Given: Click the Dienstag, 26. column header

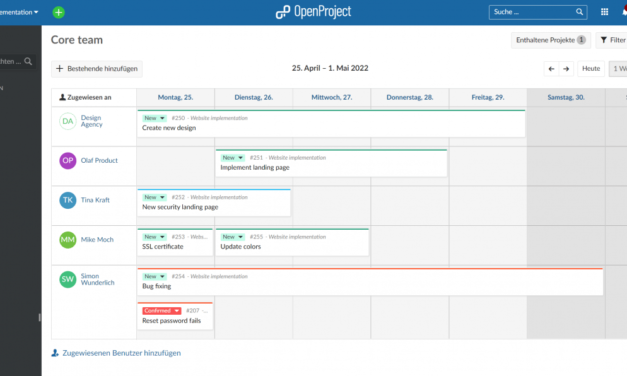Looking at the screenshot, I should click(x=254, y=97).
